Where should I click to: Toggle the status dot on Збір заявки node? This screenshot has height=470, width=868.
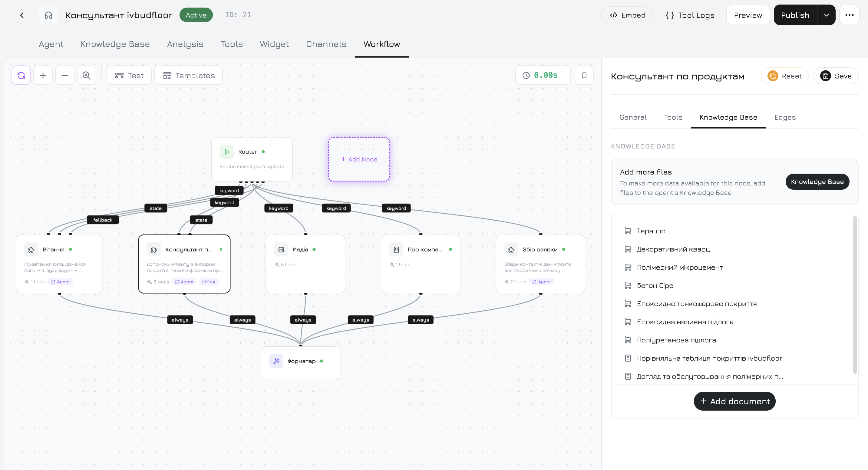point(563,249)
